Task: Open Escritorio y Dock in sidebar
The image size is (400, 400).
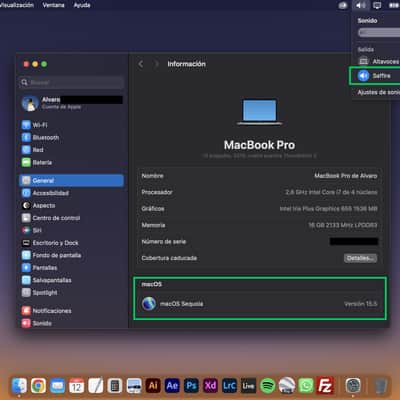Action: click(72, 243)
